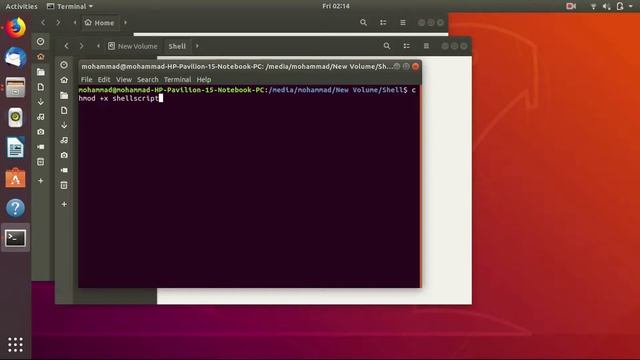
Task: Open Rhythmbox music player from dock
Action: [x=16, y=118]
